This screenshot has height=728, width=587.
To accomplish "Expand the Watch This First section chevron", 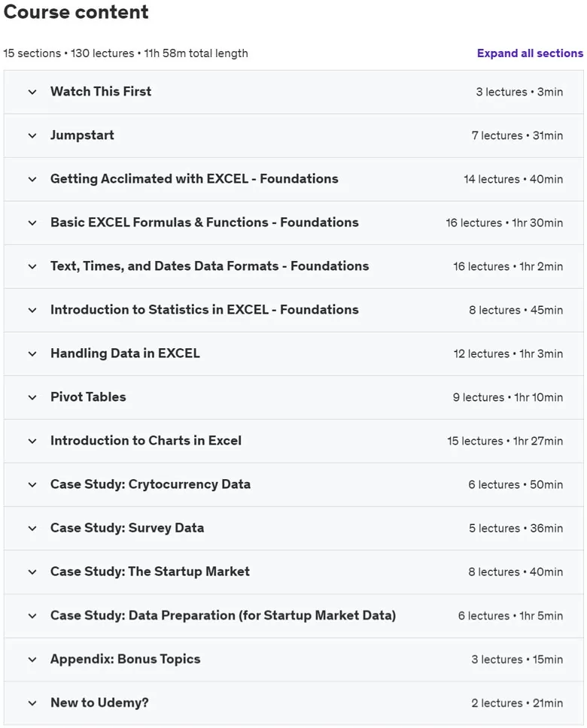I will (32, 92).
